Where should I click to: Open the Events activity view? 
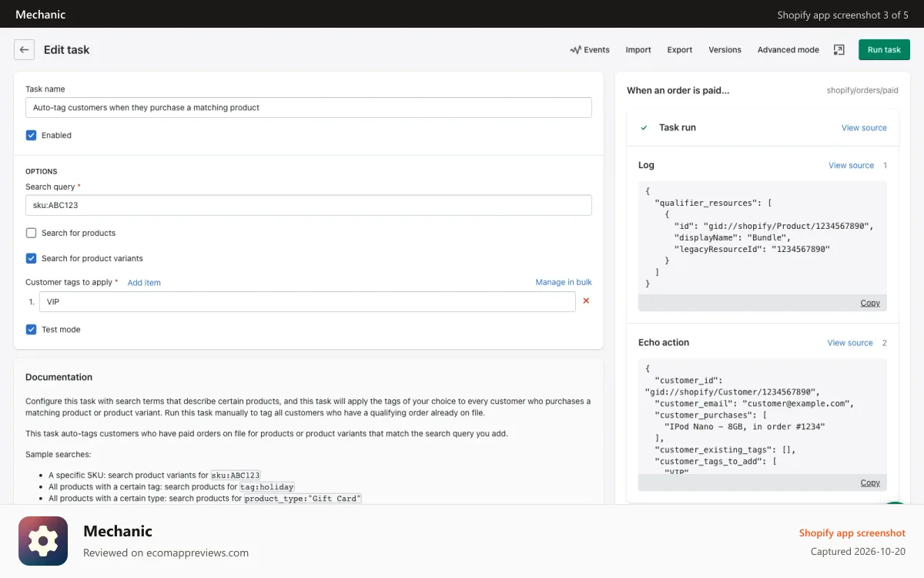click(590, 49)
